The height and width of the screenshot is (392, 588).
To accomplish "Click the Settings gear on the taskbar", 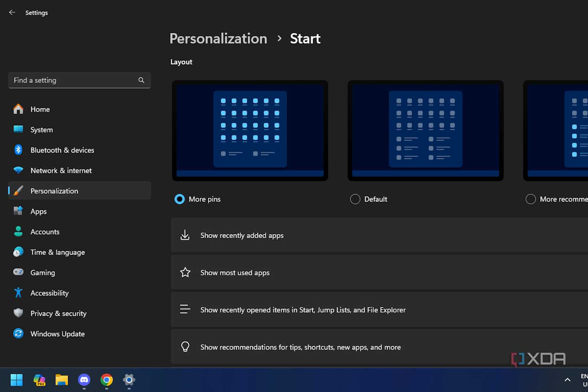I will tap(129, 380).
